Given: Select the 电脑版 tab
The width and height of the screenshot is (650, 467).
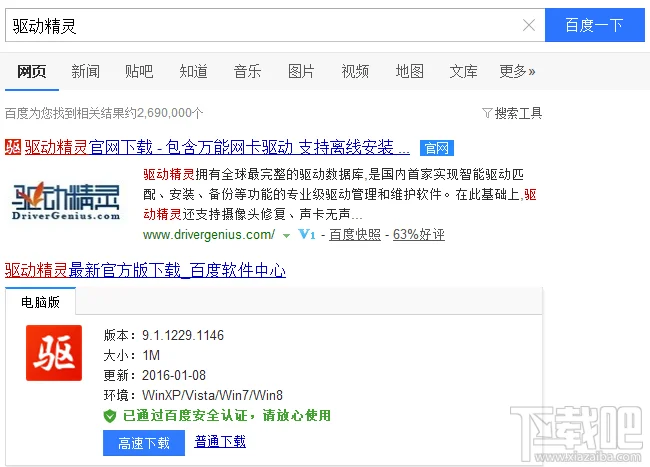Looking at the screenshot, I should point(40,302).
